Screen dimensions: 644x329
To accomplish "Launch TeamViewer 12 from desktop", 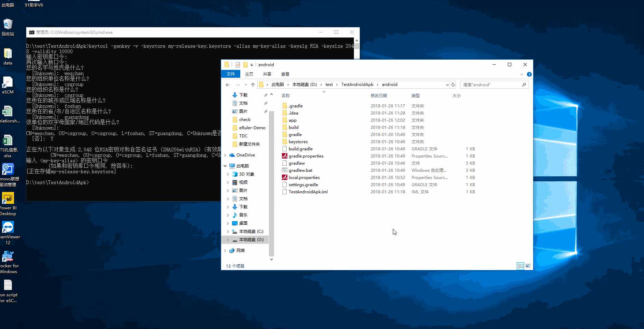I will click(x=8, y=233).
